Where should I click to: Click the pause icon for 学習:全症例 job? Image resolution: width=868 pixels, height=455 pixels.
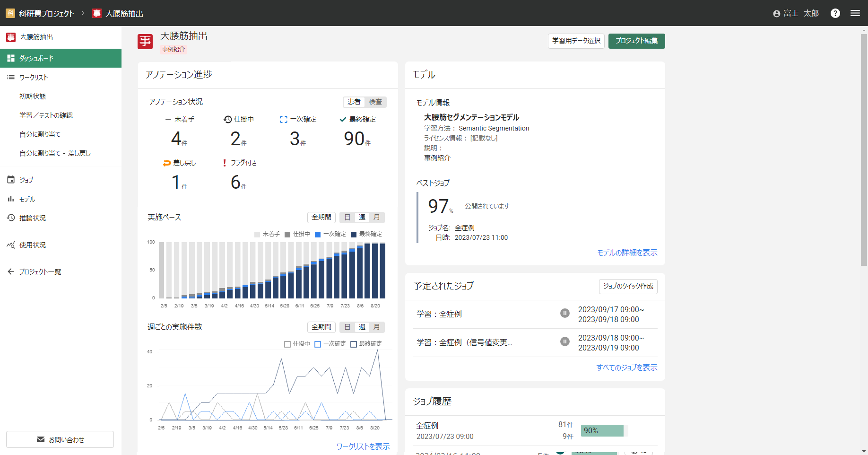tap(564, 313)
